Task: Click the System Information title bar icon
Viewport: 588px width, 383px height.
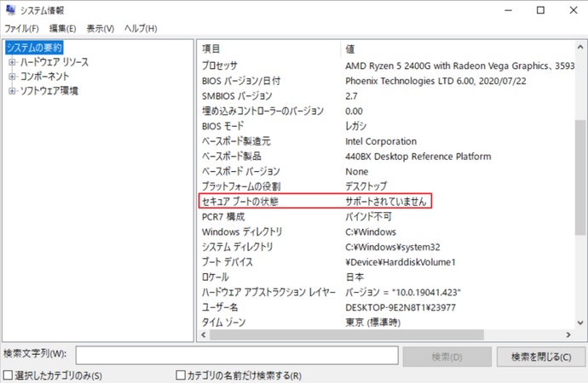Action: pos(12,10)
